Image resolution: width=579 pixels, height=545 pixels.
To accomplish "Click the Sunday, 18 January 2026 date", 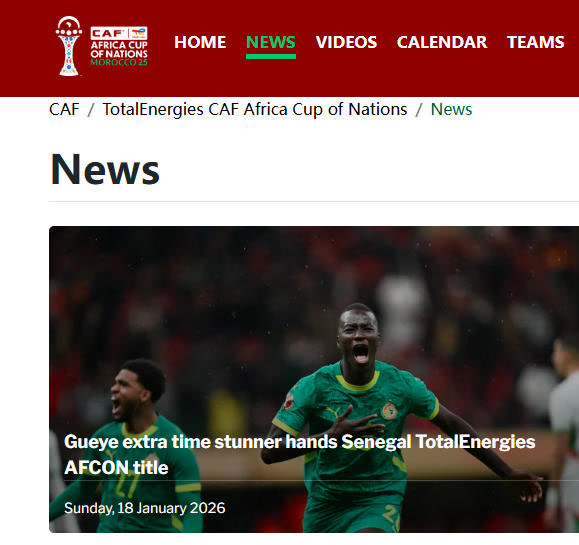I will coord(144,508).
